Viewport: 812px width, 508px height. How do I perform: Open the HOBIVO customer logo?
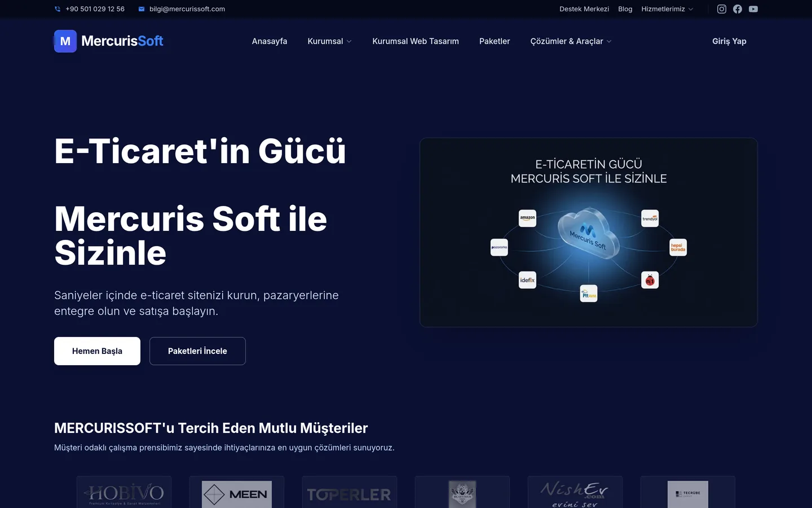124,493
